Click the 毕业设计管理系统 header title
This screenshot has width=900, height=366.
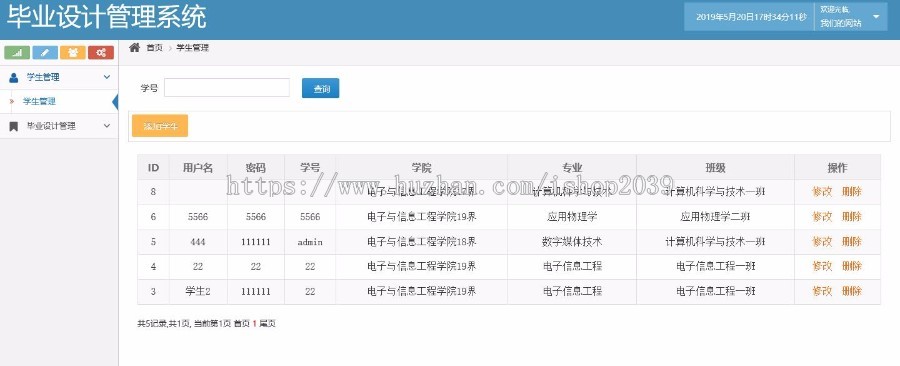(x=107, y=17)
